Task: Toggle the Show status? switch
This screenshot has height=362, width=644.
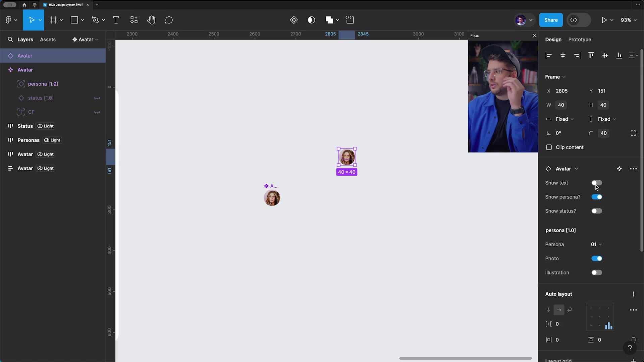Action: [597, 211]
